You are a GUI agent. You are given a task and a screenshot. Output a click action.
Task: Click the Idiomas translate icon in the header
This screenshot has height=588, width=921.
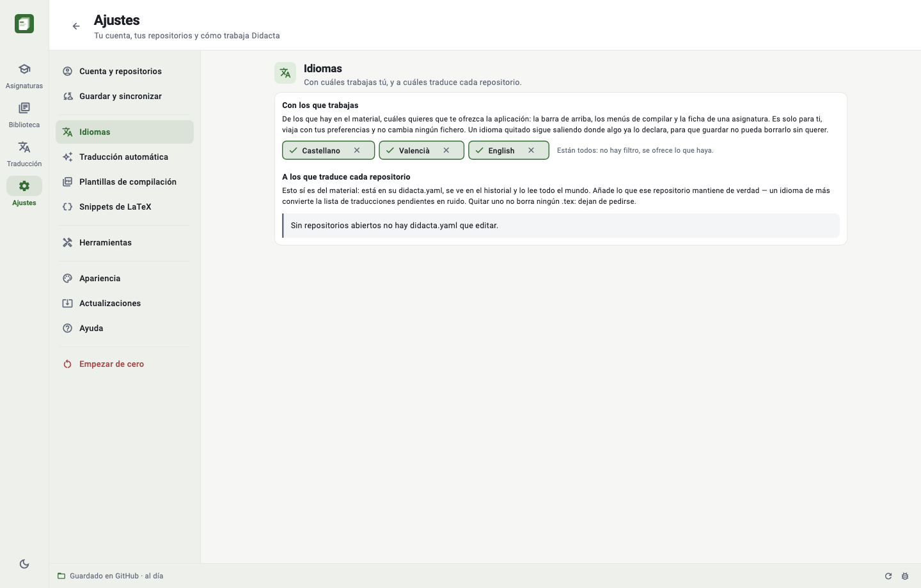point(285,73)
